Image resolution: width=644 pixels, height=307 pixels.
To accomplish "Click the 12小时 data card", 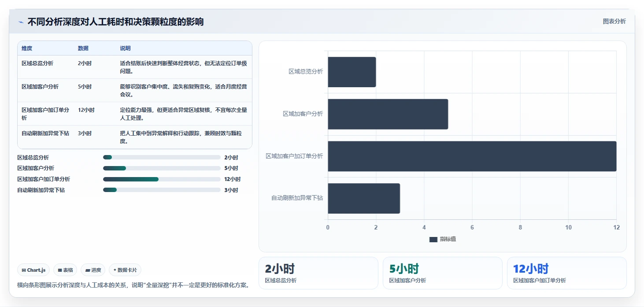I will (x=567, y=273).
